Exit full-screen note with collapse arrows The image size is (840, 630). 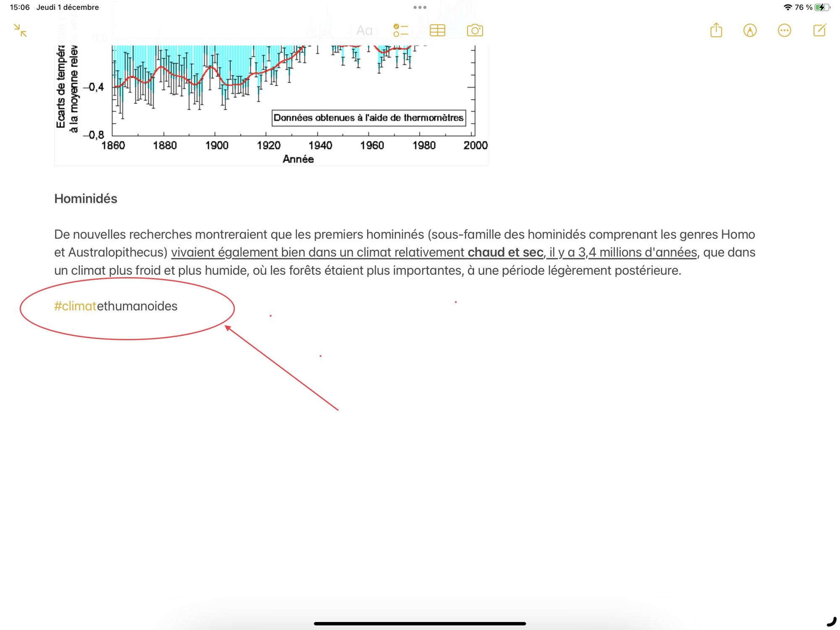click(x=20, y=30)
